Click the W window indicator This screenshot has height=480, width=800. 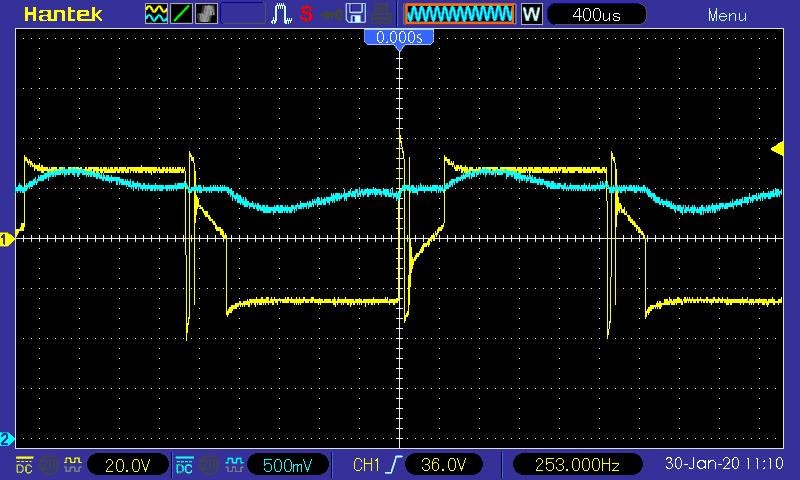(x=532, y=14)
